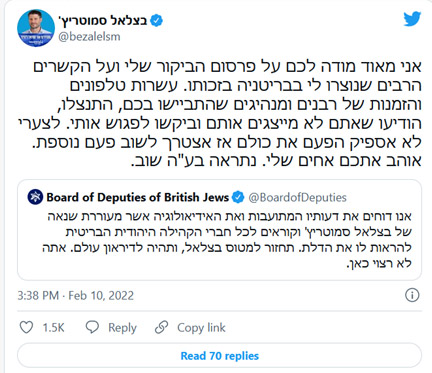Click the Board of Deputies logo icon
The width and height of the screenshot is (432, 373).
pos(35,197)
